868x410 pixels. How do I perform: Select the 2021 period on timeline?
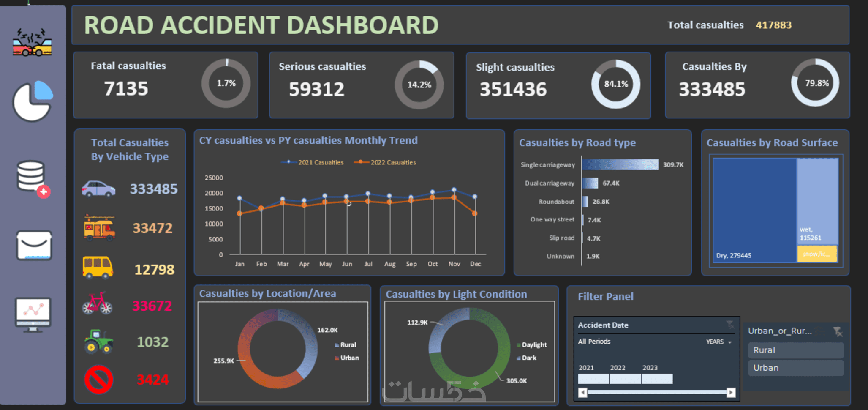point(593,379)
